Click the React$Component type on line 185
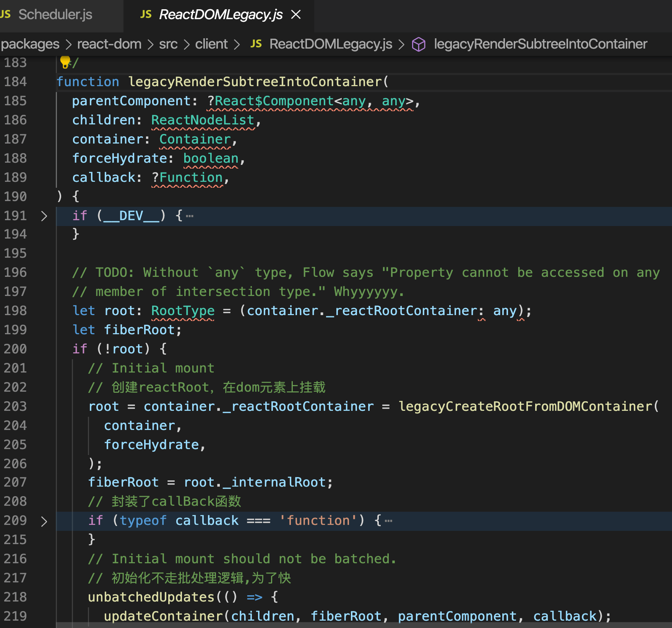Screen dimensions: 672x628 point(274,101)
